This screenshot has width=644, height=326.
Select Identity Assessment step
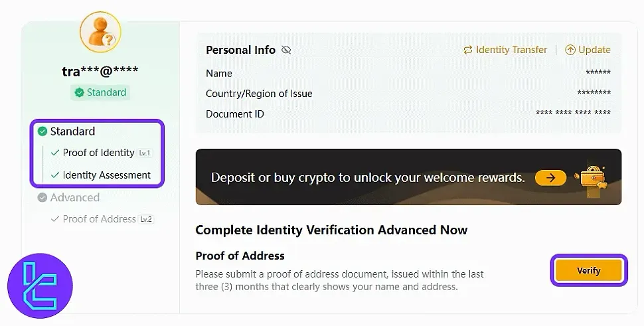[x=106, y=175]
